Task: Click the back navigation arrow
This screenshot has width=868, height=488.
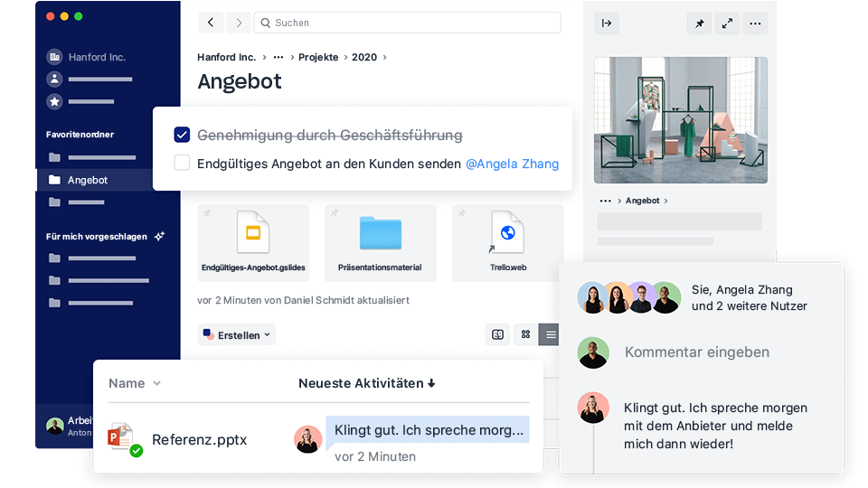Action: (x=211, y=23)
